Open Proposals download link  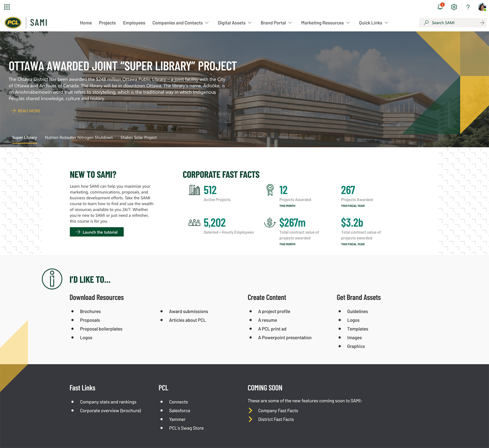pos(90,320)
